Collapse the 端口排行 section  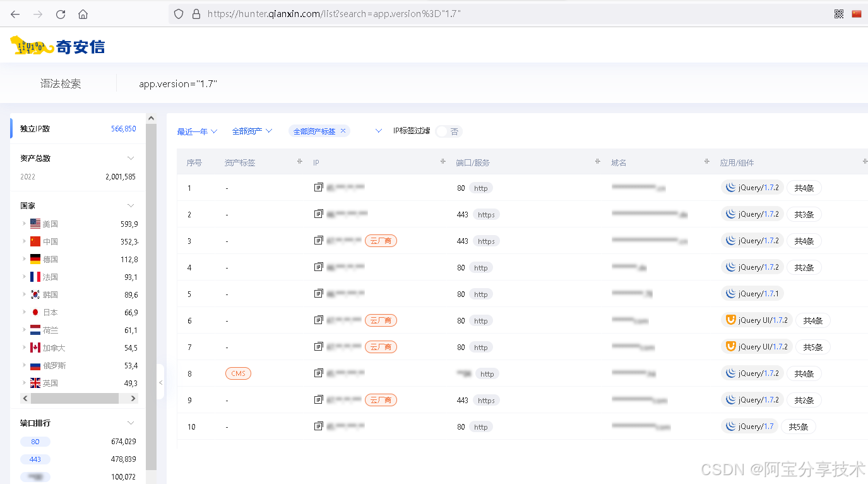(131, 423)
